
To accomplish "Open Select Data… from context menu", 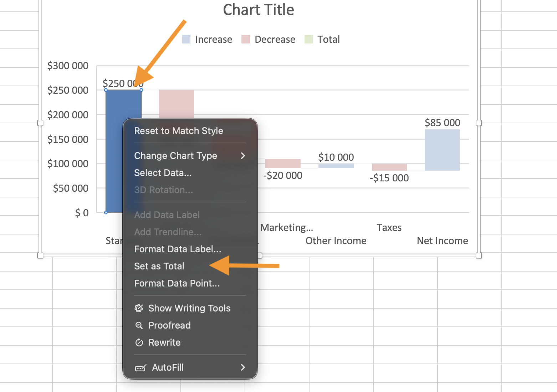I will point(163,173).
